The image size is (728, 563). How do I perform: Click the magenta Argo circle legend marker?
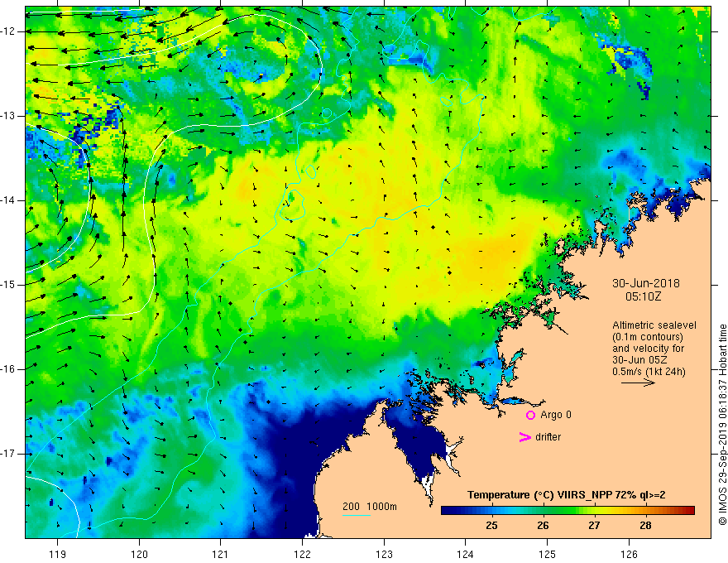coord(530,415)
